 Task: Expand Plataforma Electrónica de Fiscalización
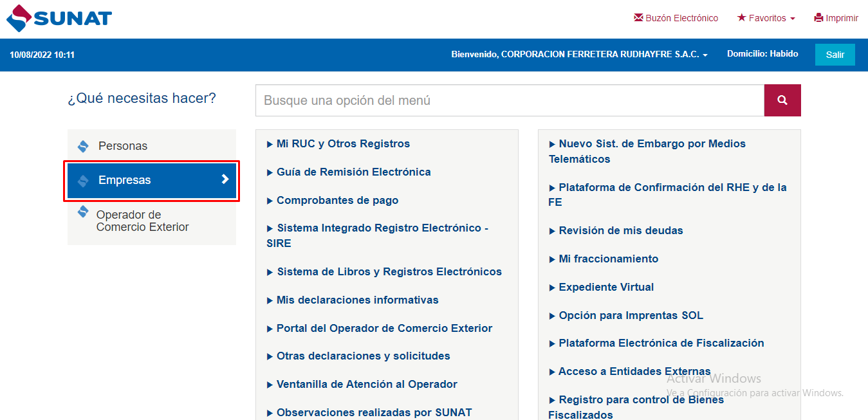(656, 343)
